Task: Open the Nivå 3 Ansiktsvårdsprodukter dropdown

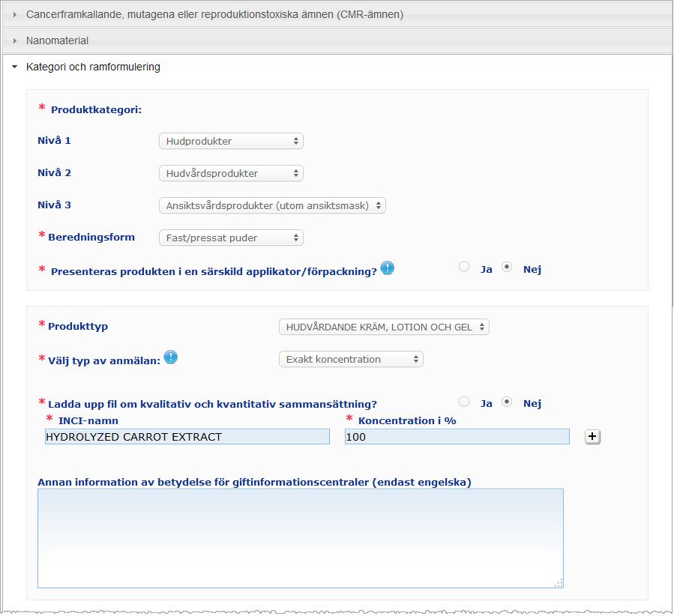Action: pos(272,205)
